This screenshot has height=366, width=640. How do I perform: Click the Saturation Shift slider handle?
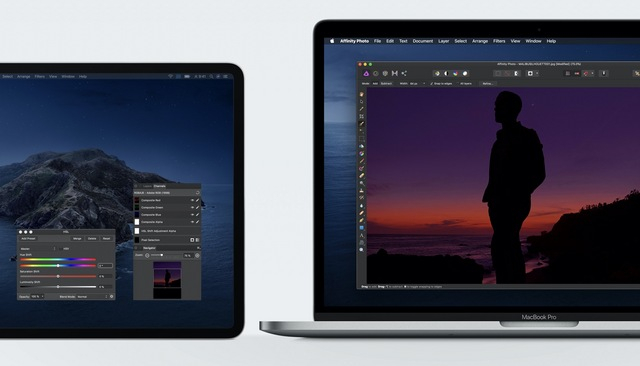(x=58, y=276)
